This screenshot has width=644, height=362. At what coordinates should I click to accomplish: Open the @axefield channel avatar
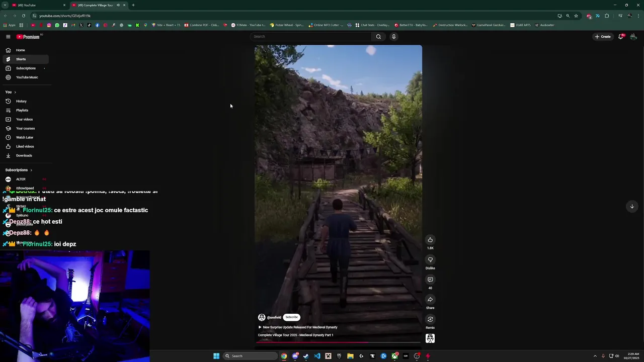click(x=262, y=317)
